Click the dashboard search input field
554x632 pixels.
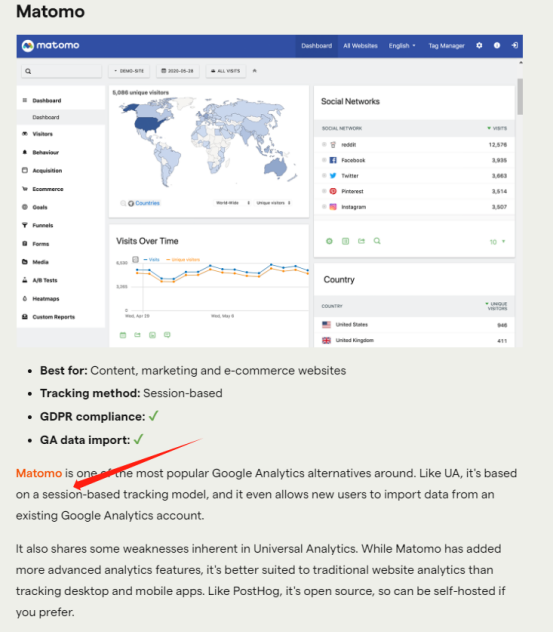(61, 71)
